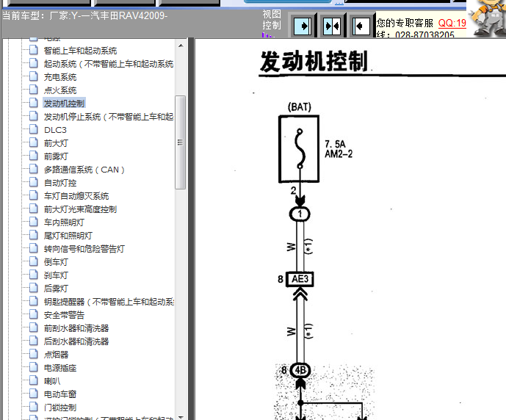The width and height of the screenshot is (506, 420).
Task: Open 后刮水器和清洗器 item
Action: click(x=76, y=341)
